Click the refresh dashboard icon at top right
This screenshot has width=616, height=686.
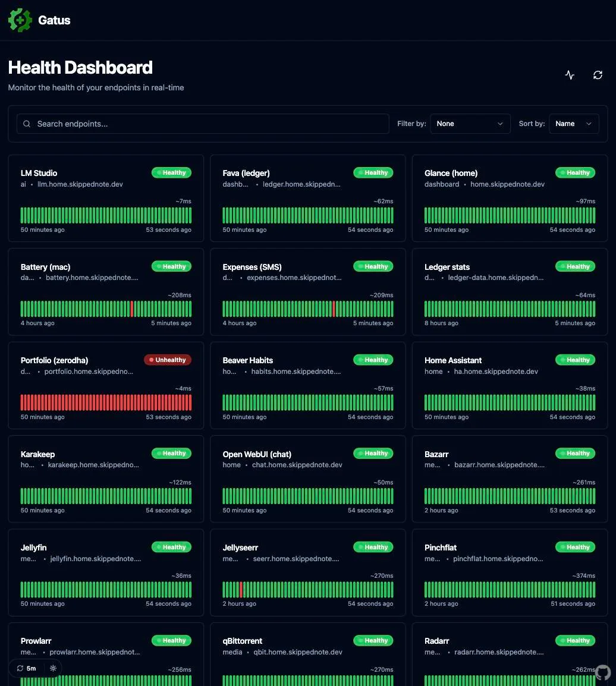point(598,75)
